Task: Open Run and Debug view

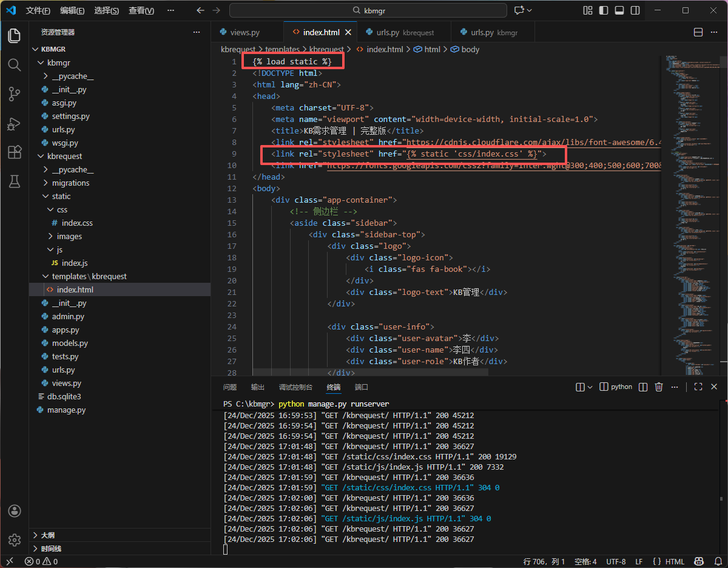Action: (x=14, y=123)
